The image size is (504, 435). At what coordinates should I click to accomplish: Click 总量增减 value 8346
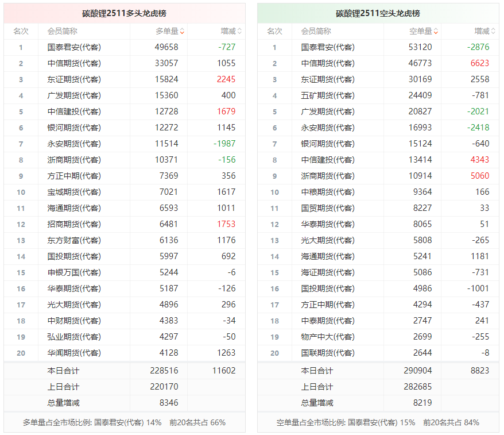169,403
